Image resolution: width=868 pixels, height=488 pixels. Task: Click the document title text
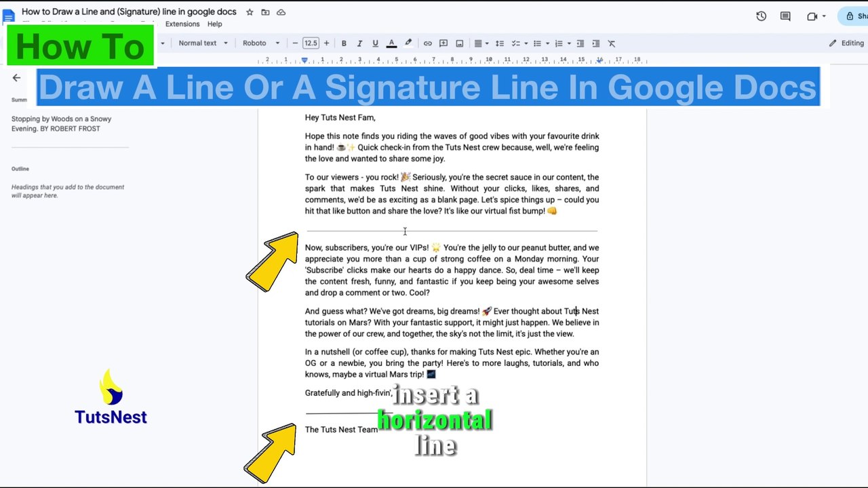[x=129, y=12]
